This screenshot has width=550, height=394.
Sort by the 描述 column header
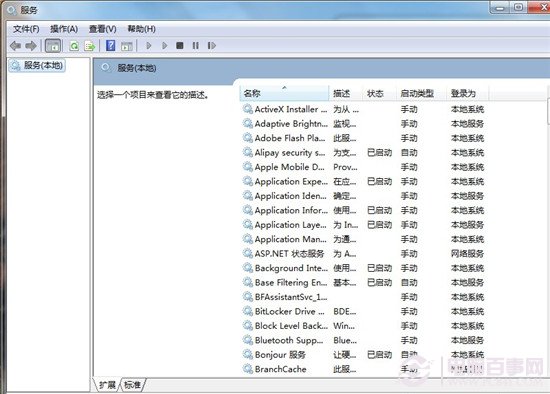coord(345,93)
